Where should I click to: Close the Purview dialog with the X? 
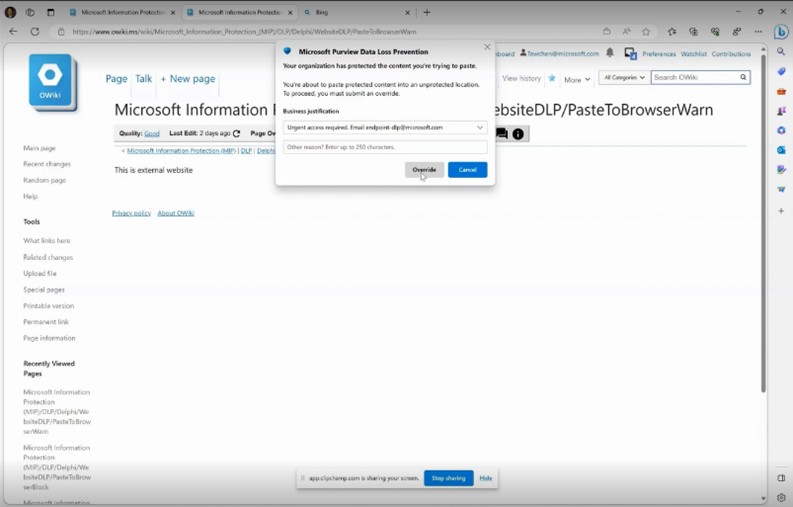pos(487,47)
